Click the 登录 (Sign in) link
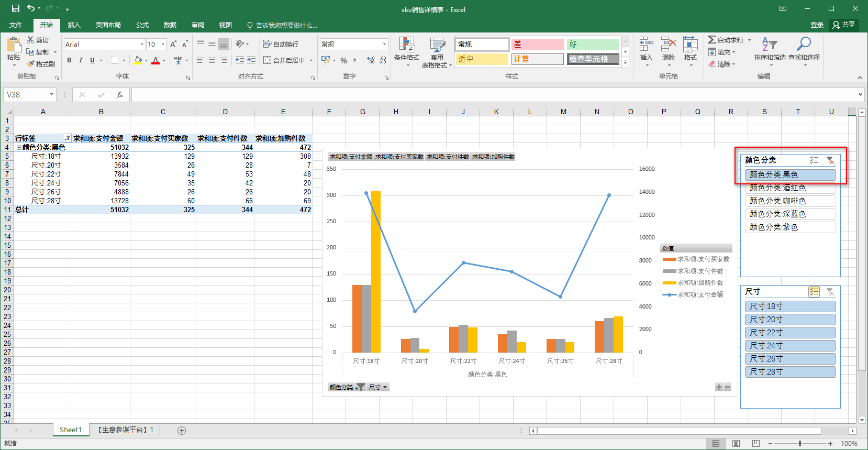The image size is (868, 450). (x=817, y=25)
